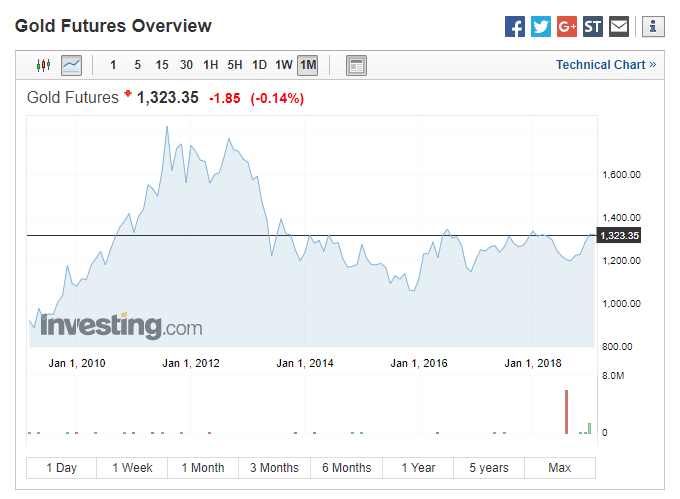Share chart on Twitter
This screenshot has width=680, height=499.
tap(541, 27)
